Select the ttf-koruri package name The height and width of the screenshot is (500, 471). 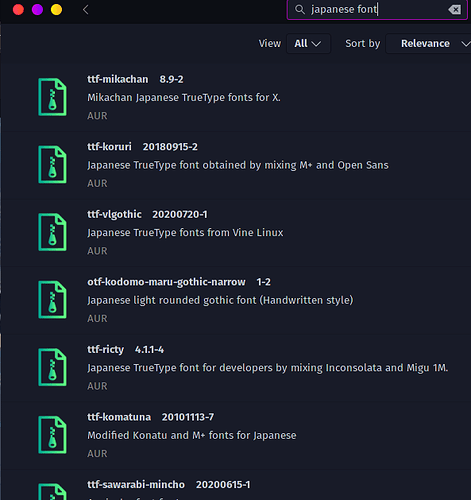[x=109, y=147]
